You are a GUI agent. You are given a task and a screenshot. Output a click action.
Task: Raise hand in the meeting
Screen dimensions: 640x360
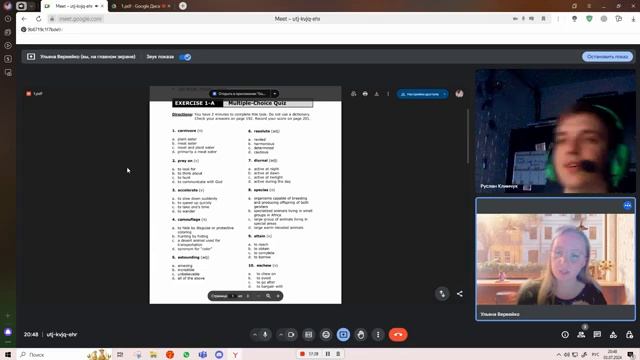click(x=361, y=335)
